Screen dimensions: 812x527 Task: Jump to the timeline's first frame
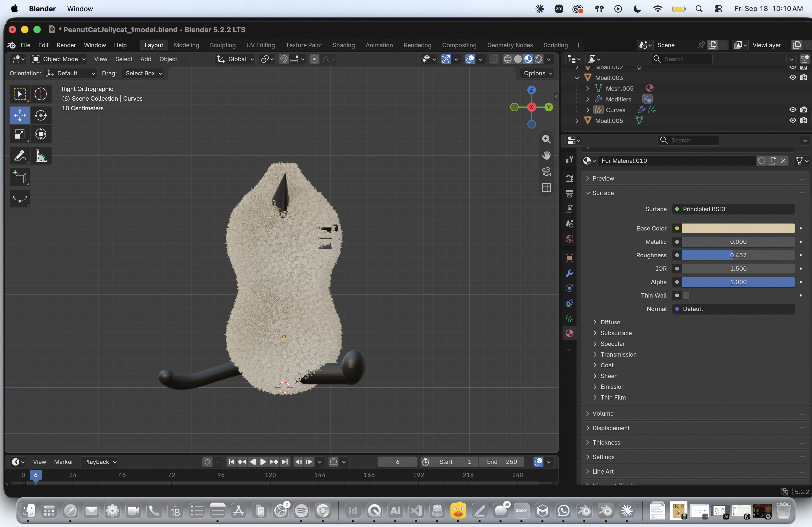[231, 462]
